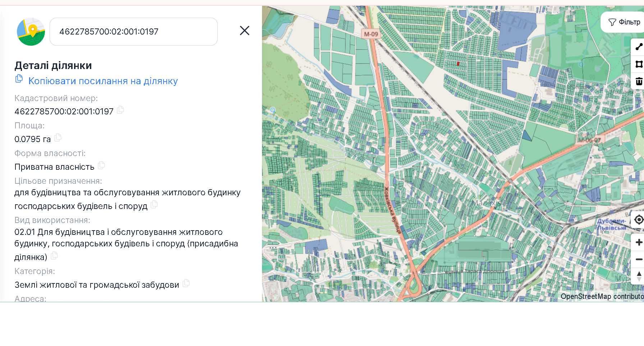
Task: Open the Фільтр map filter
Action: (x=624, y=22)
